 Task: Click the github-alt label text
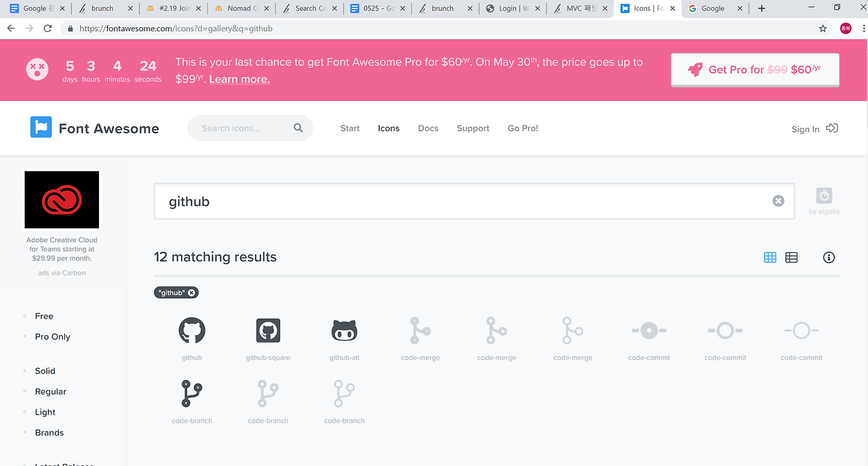pos(344,357)
